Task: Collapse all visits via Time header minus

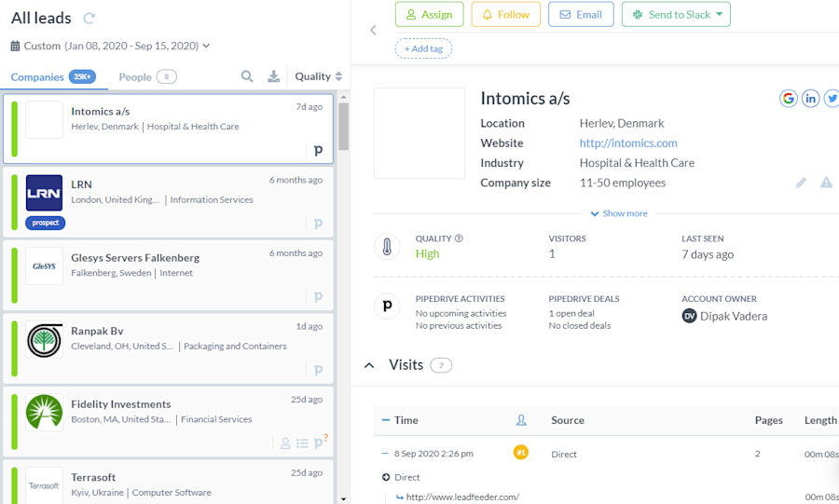Action: [x=385, y=420]
